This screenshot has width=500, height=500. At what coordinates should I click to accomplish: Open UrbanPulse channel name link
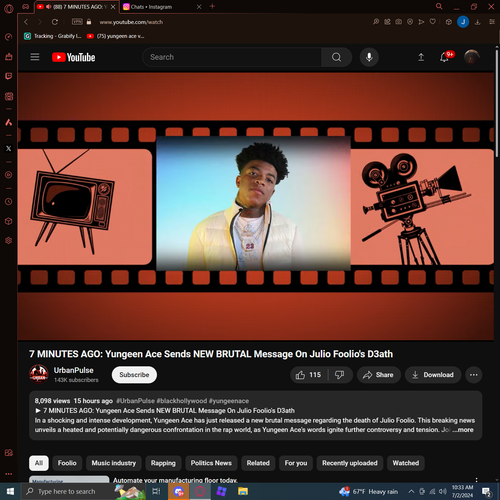point(74,370)
